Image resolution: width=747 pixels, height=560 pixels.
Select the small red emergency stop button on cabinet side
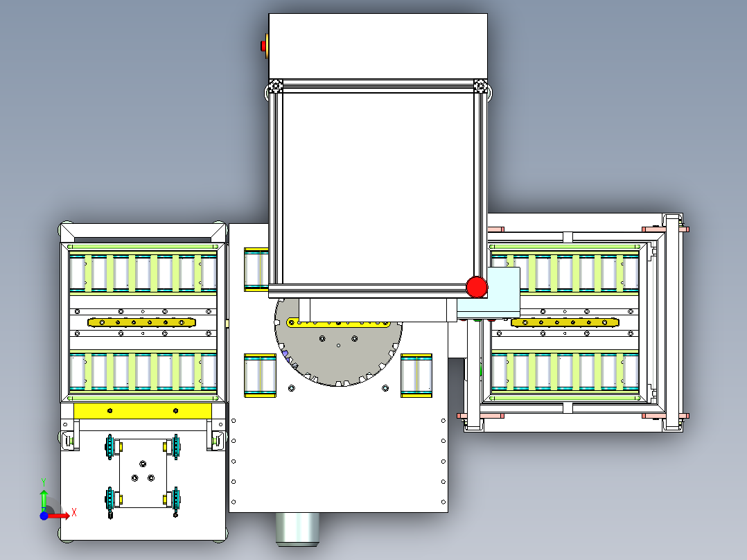point(265,46)
